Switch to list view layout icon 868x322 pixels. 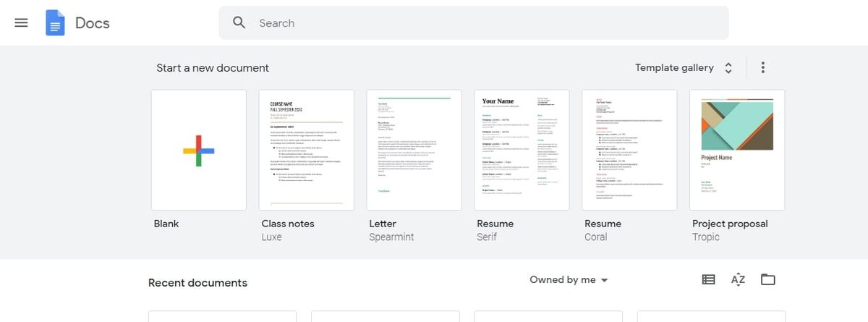pos(708,280)
